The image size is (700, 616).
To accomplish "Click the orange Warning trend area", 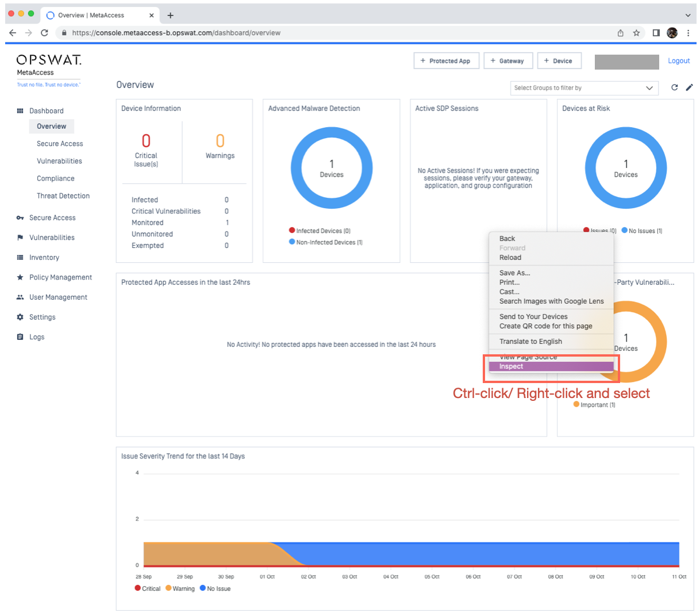I will pos(213,554).
